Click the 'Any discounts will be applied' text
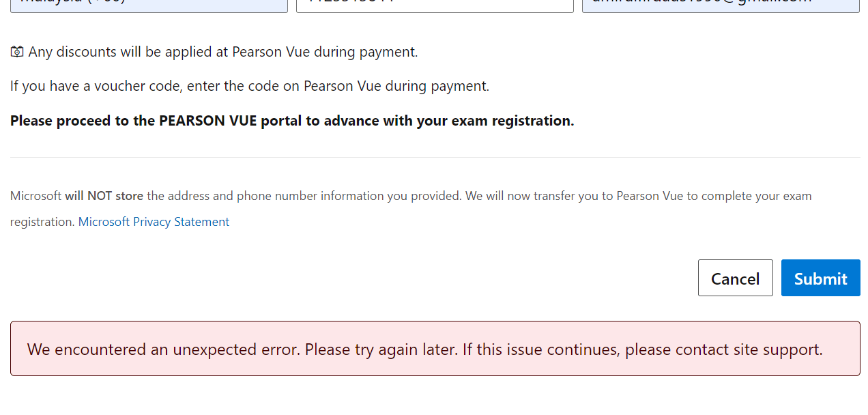 (x=223, y=52)
